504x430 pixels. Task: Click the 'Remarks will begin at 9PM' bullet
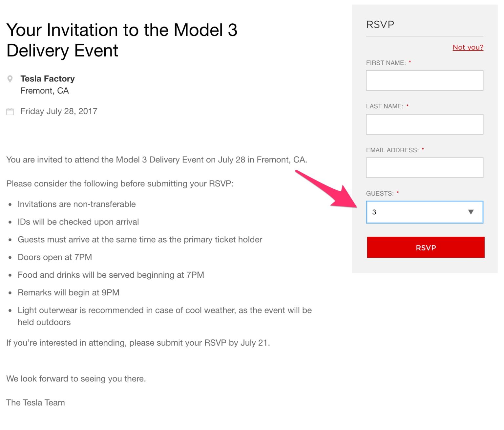pos(68,292)
